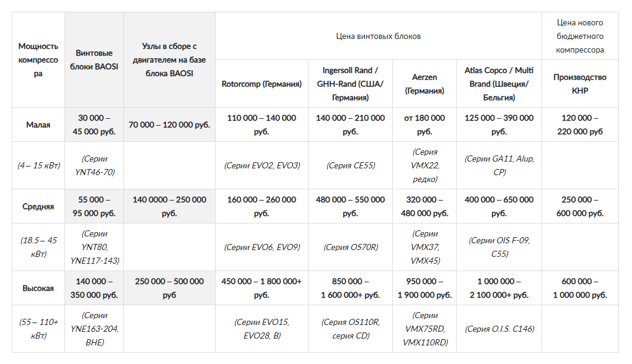
Task: Click the '450 000 – 1 800 000+ руб.' cell
Action: 261,288
